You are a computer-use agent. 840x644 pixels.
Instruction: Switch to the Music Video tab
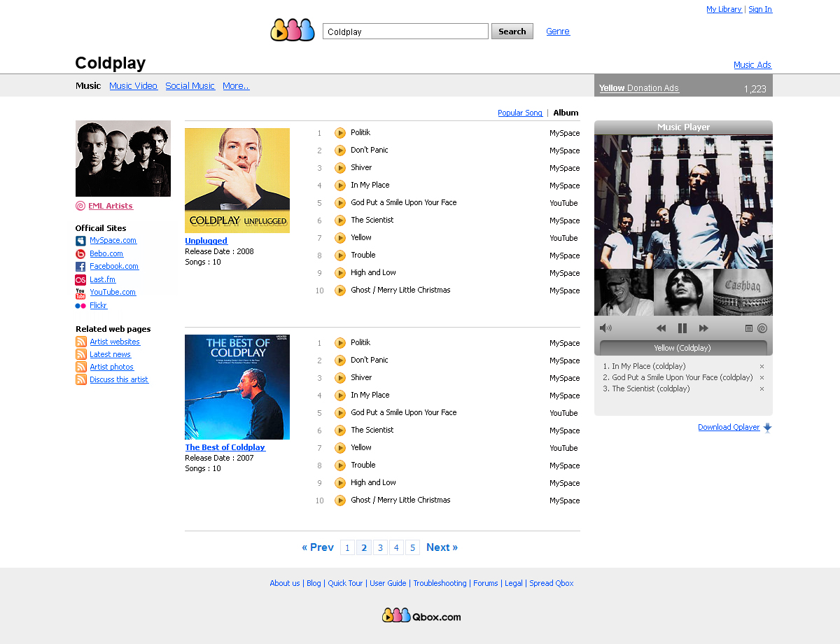(x=133, y=86)
